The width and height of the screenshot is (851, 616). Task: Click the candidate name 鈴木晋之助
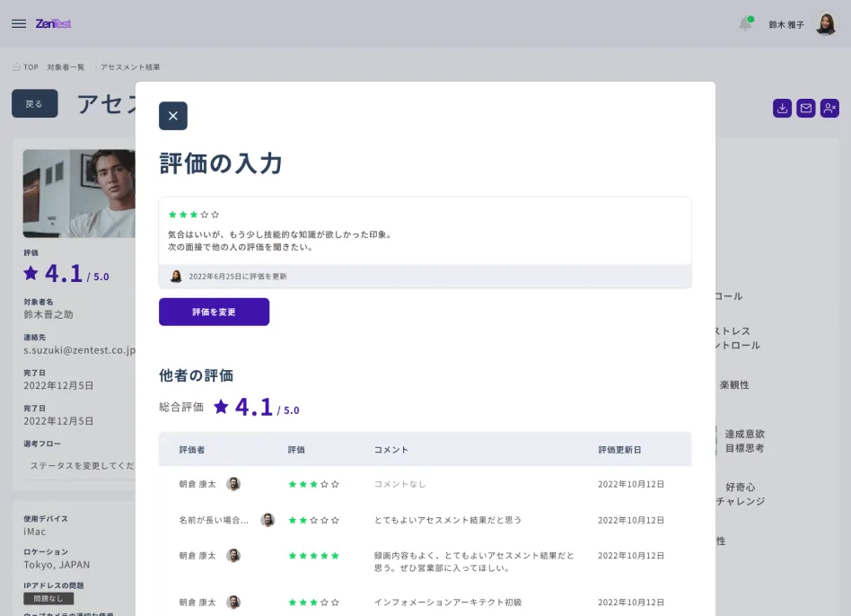[x=48, y=314]
